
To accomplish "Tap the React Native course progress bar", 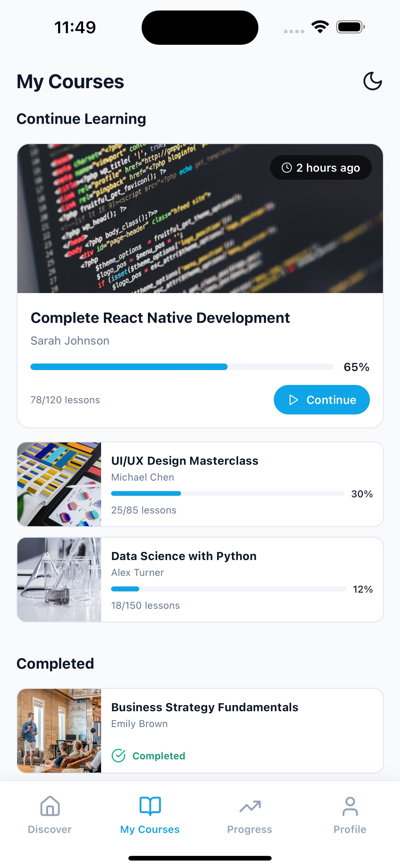I will pyautogui.click(x=182, y=367).
